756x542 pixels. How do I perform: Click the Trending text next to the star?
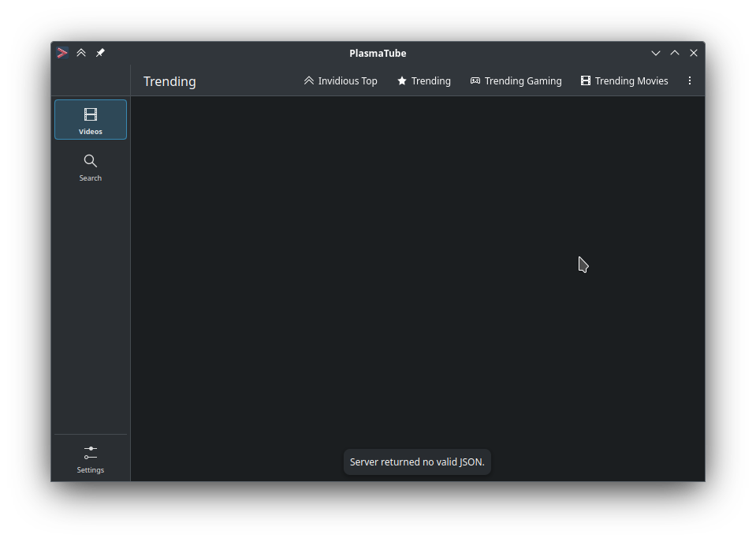coord(431,81)
